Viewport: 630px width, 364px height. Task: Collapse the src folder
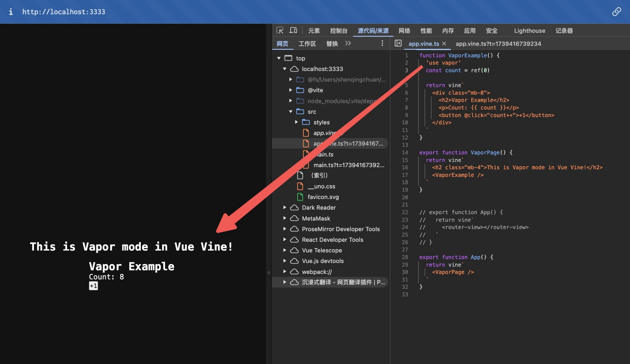pos(290,111)
